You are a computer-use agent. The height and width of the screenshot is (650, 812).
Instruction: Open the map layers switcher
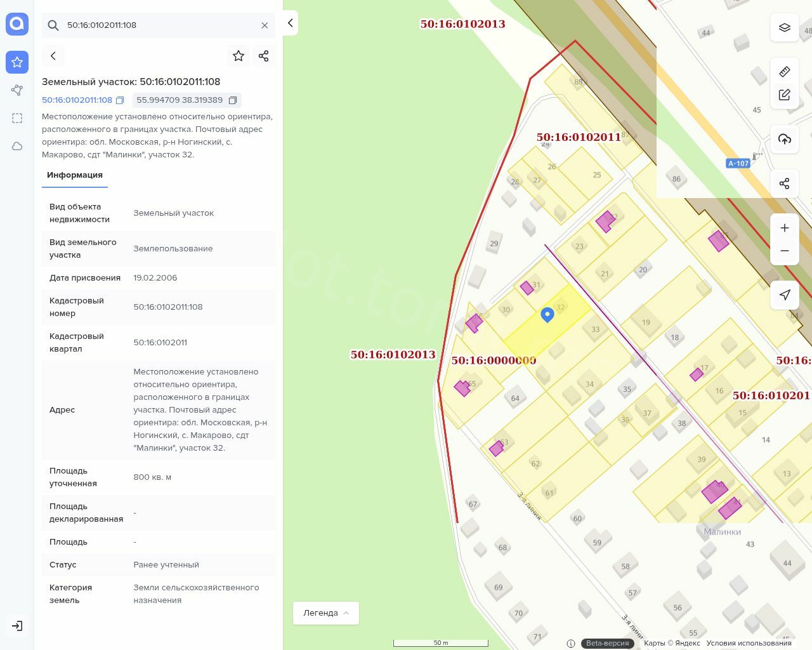pyautogui.click(x=785, y=27)
